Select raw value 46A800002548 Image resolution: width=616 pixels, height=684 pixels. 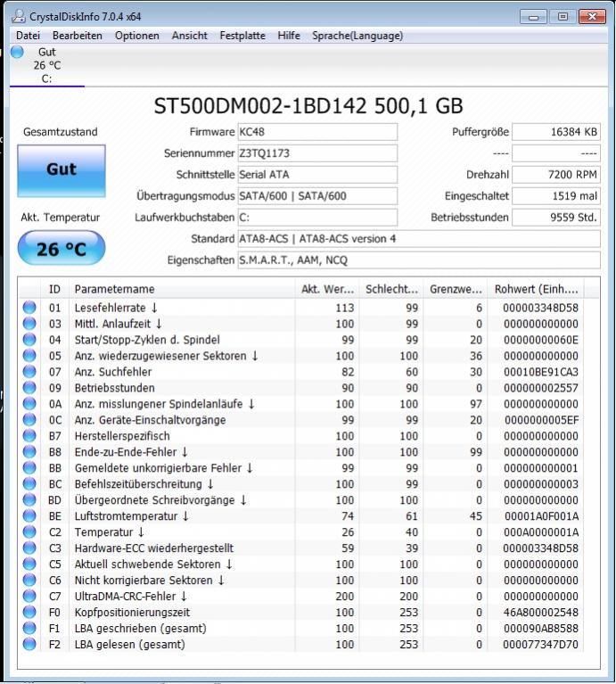(x=541, y=612)
